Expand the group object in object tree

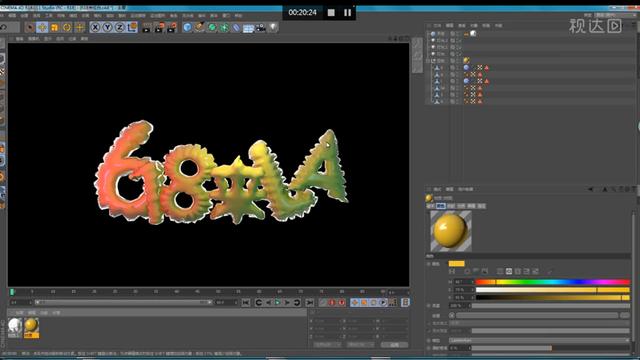tap(428, 61)
